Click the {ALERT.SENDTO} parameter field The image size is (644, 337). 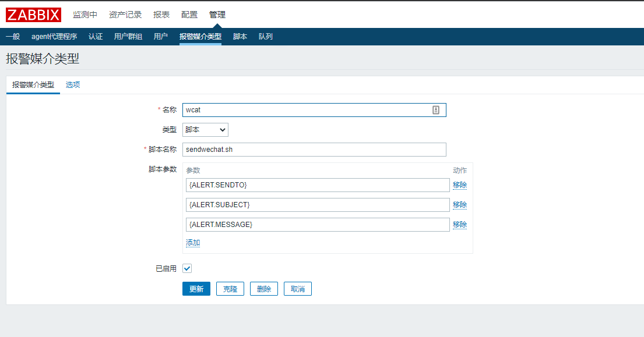318,185
